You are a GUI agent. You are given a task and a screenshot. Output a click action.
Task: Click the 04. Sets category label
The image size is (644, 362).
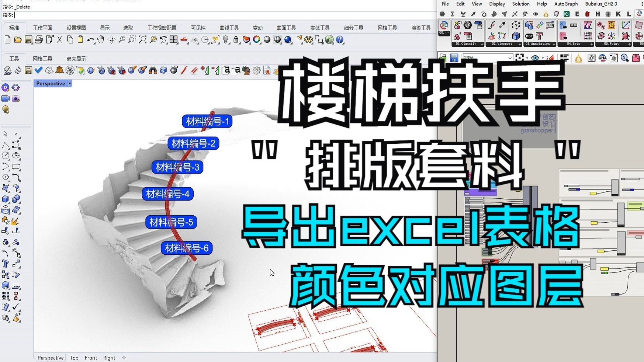pos(574,44)
